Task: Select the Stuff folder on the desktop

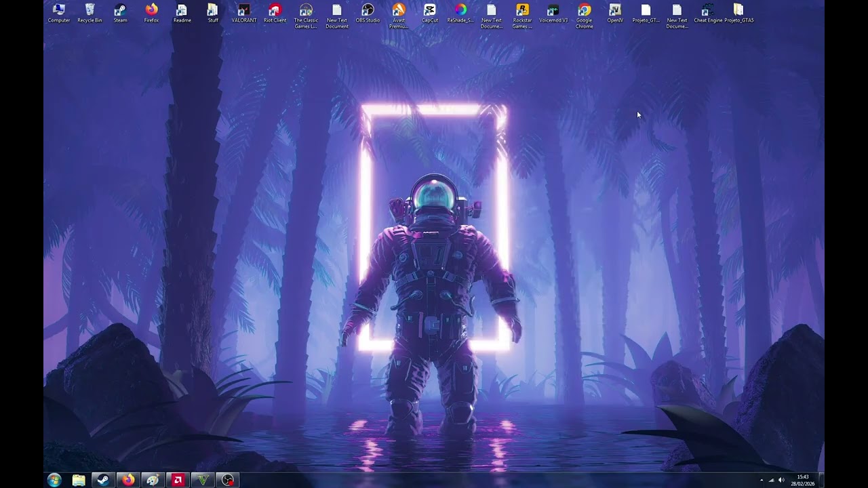Action: click(x=213, y=13)
